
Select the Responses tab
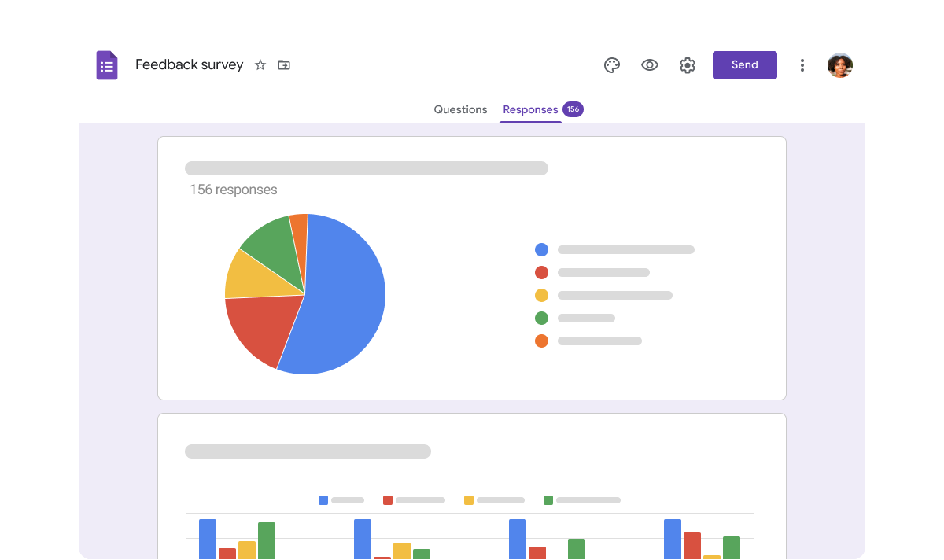pos(530,109)
